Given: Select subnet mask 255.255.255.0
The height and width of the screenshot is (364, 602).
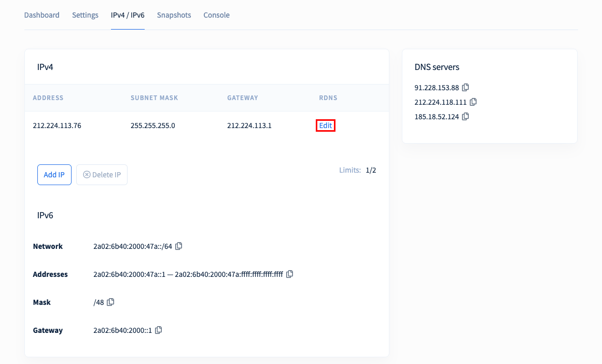Looking at the screenshot, I should click(x=153, y=125).
